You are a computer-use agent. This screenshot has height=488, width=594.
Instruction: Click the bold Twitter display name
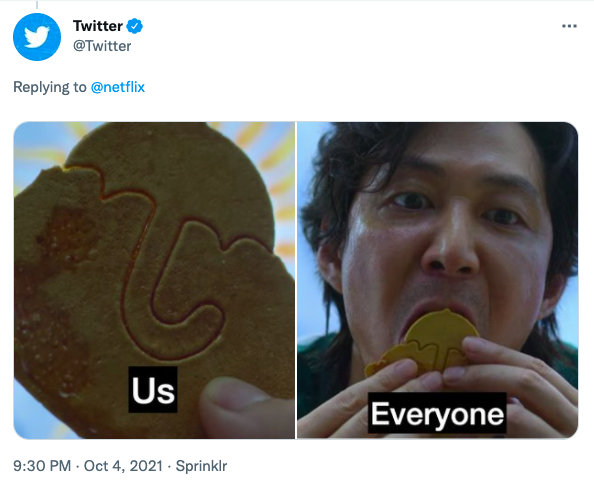point(98,26)
